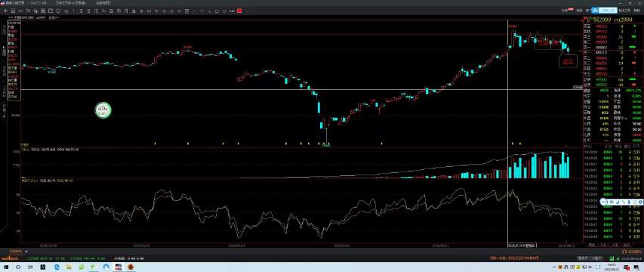Toggle the moon icon on the floating mini toolbar

coord(618,202)
